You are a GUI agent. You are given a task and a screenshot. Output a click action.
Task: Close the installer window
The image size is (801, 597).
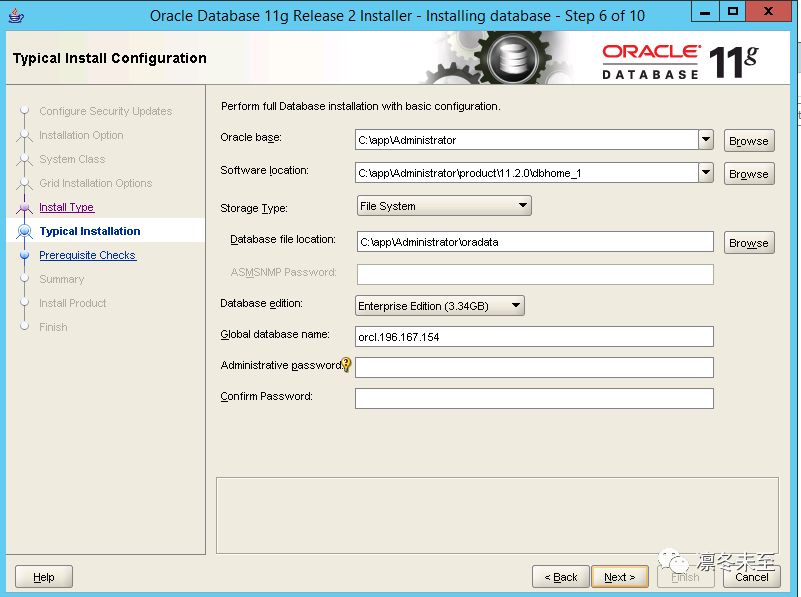tap(768, 11)
